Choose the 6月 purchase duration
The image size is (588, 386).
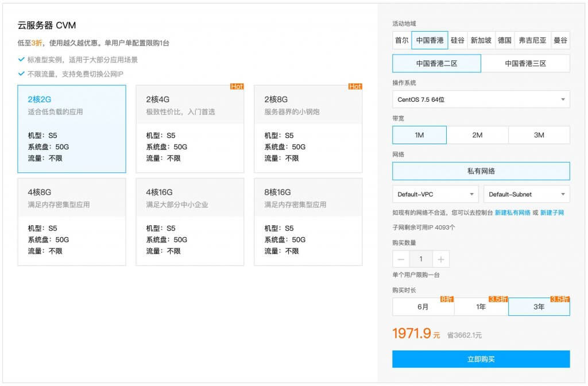pos(423,307)
